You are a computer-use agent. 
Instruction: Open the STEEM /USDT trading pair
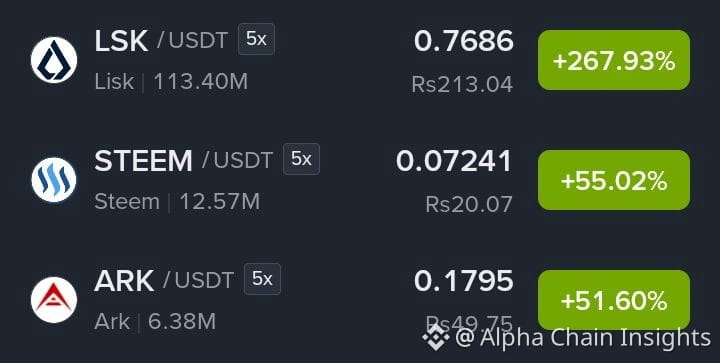click(x=183, y=161)
